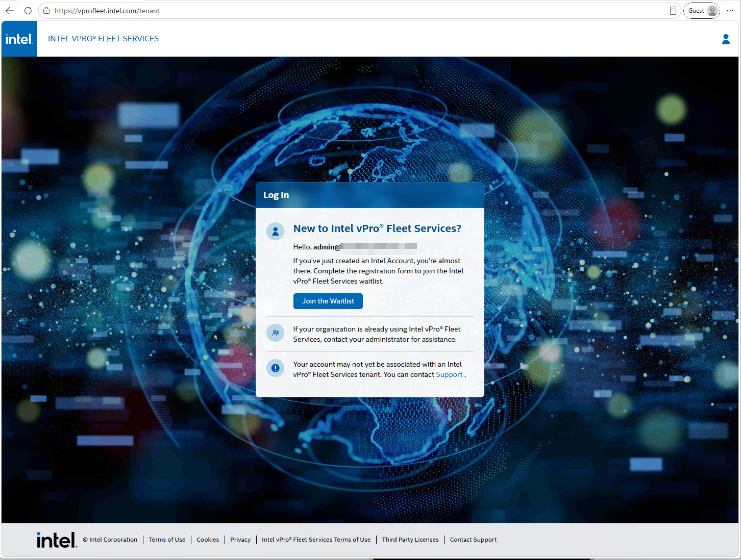The height and width of the screenshot is (560, 741).
Task: Open Terms of Use footer link
Action: pos(167,540)
